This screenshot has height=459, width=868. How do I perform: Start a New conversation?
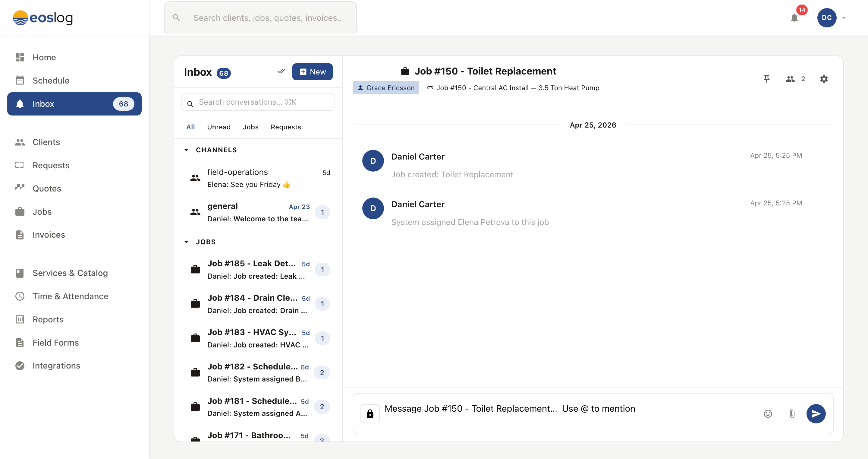click(312, 72)
